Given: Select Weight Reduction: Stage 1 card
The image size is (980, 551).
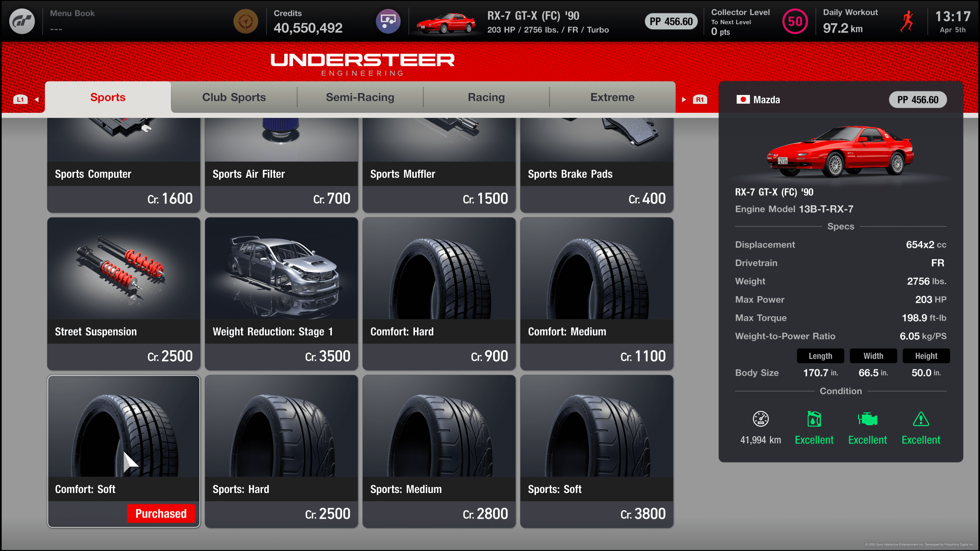Looking at the screenshot, I should (281, 294).
